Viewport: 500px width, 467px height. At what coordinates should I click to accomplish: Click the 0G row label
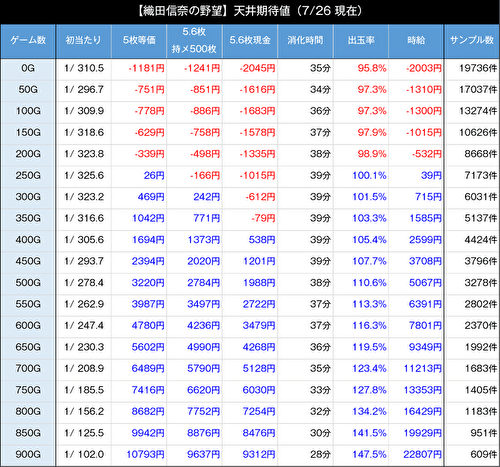[x=28, y=68]
